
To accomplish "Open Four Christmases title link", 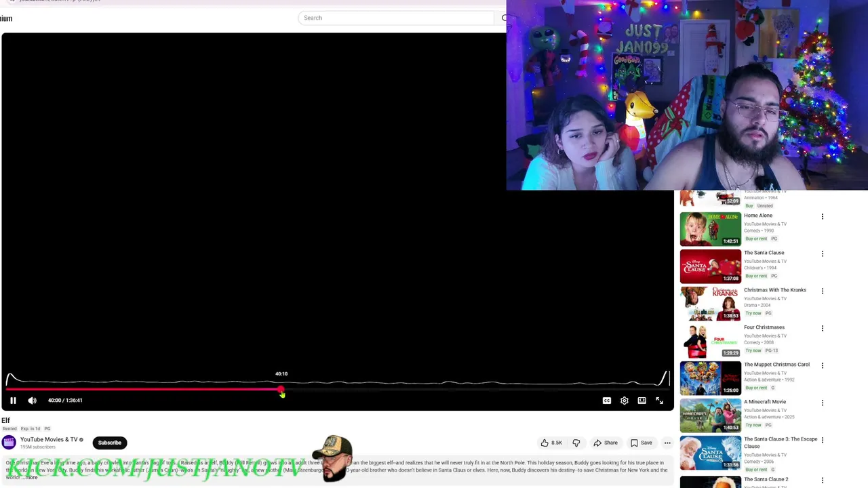I will pyautogui.click(x=764, y=327).
